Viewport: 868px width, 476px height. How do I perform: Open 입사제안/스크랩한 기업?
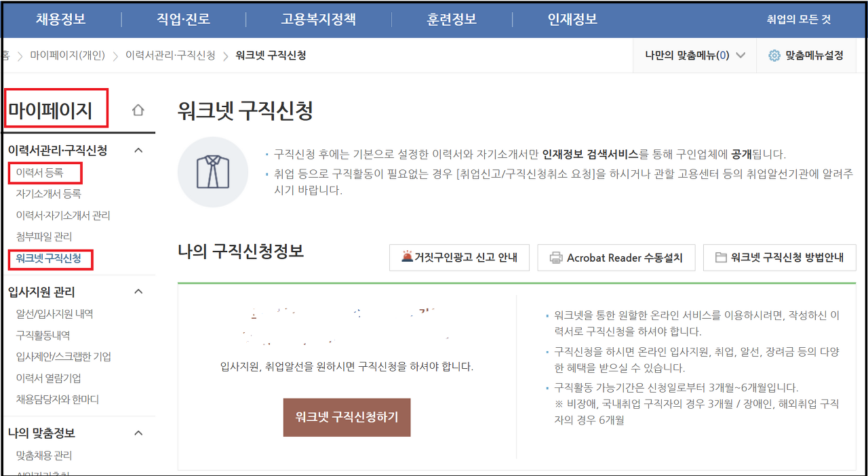63,357
